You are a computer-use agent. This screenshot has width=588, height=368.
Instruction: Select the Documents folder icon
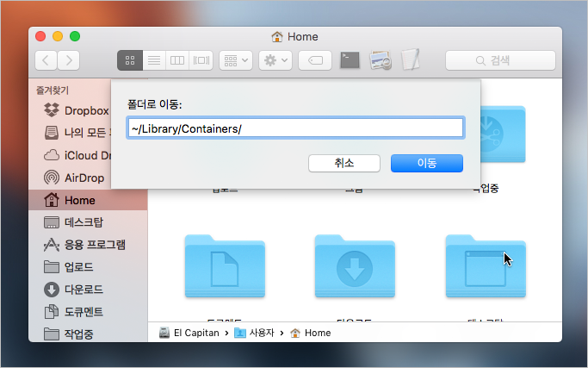[225, 266]
